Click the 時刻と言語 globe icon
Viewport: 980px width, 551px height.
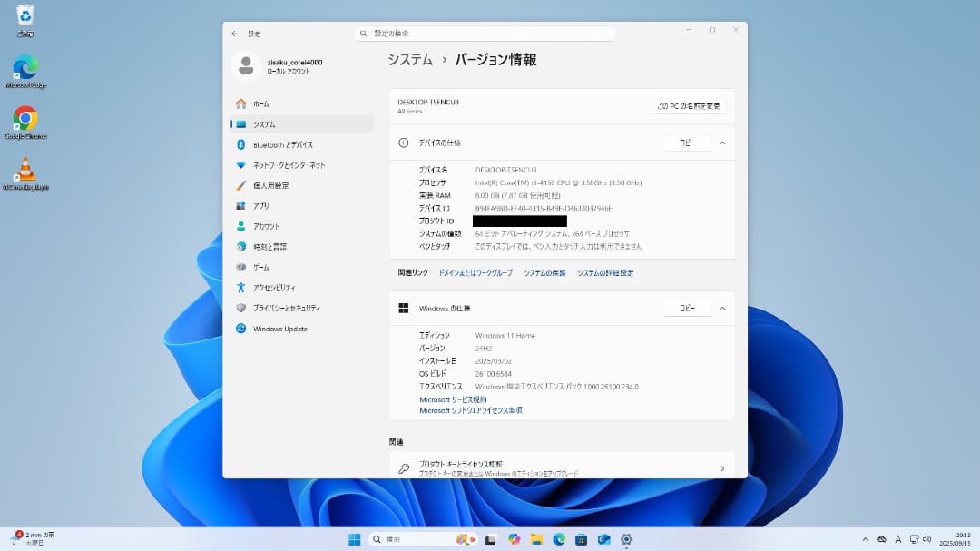point(240,246)
